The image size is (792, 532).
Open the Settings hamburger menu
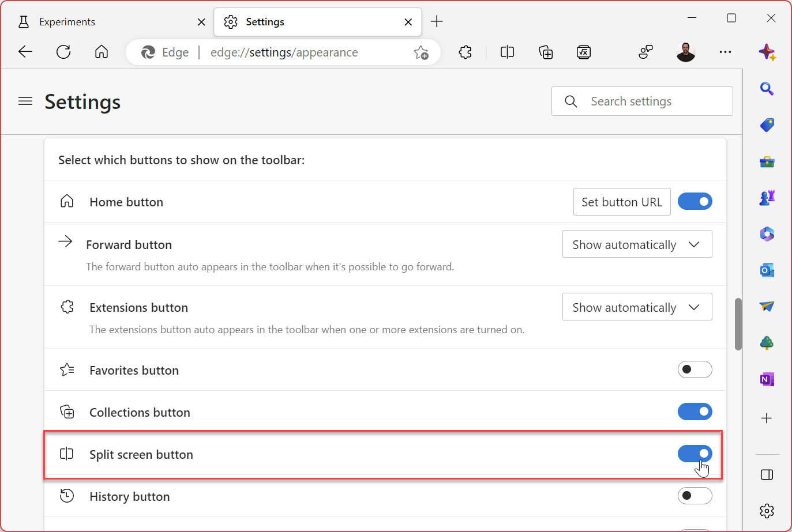pos(25,101)
